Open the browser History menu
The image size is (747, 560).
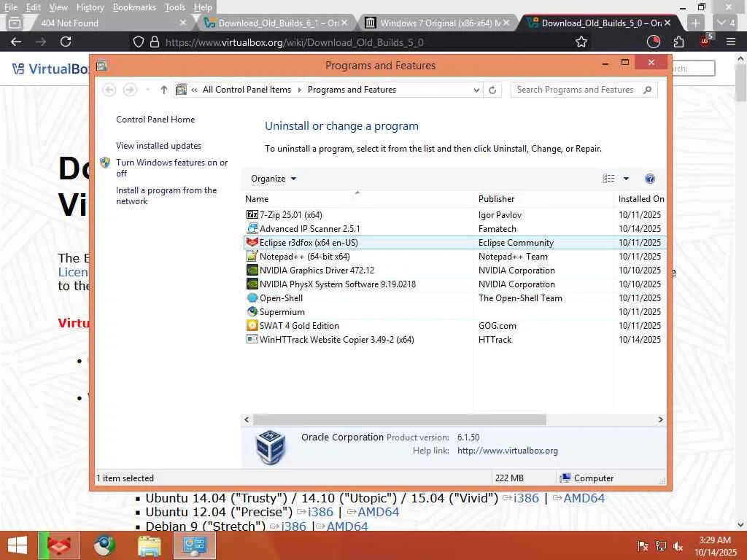point(90,7)
